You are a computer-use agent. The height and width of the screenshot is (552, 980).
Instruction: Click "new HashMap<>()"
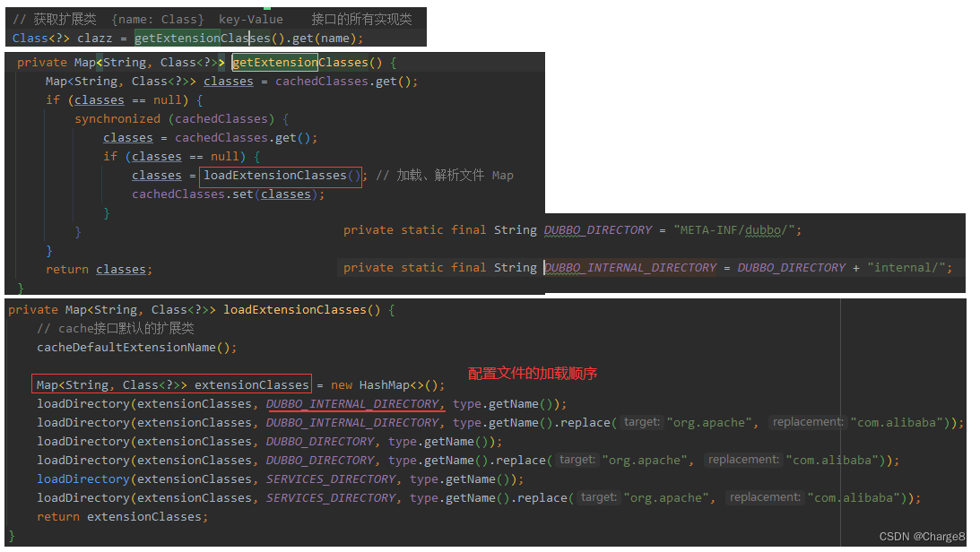pos(385,384)
